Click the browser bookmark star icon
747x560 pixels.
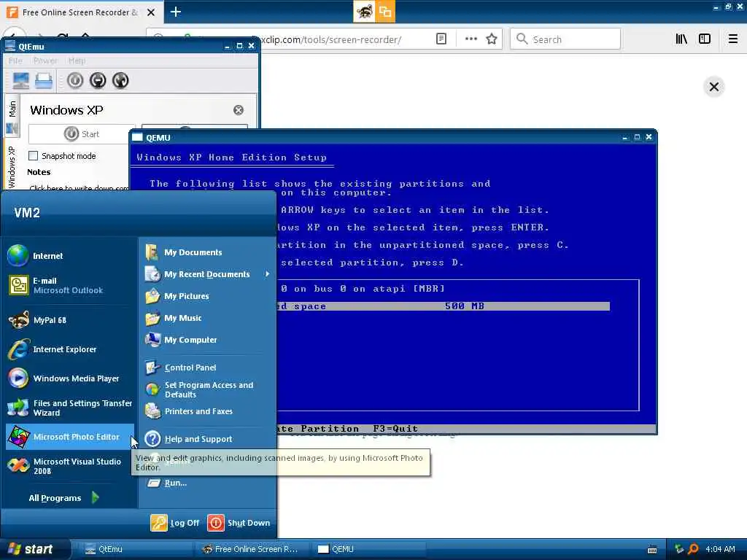click(x=492, y=39)
